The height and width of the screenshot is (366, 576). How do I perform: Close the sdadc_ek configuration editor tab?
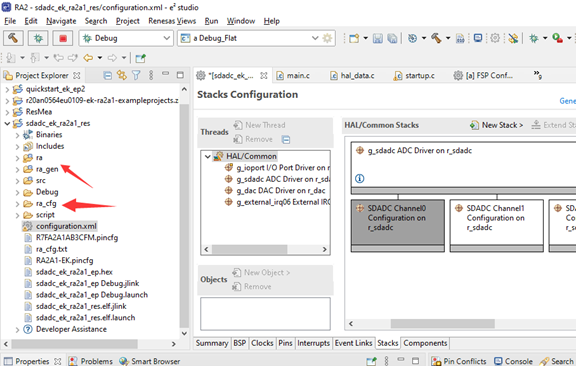tap(264, 76)
